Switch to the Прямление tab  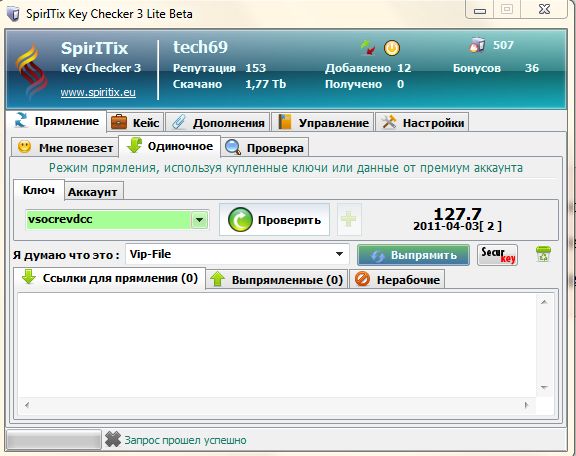(57, 121)
